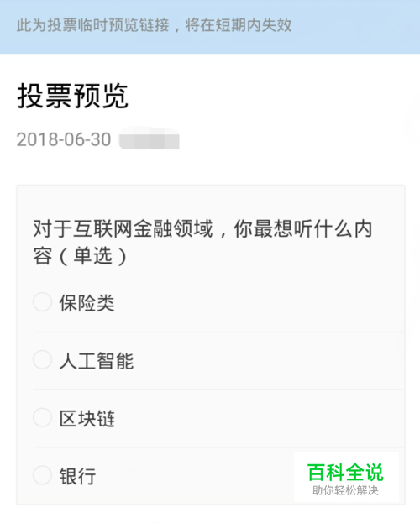The width and height of the screenshot is (420, 523).
Task: Pick the 区块链 radio option circle
Action: (42, 417)
